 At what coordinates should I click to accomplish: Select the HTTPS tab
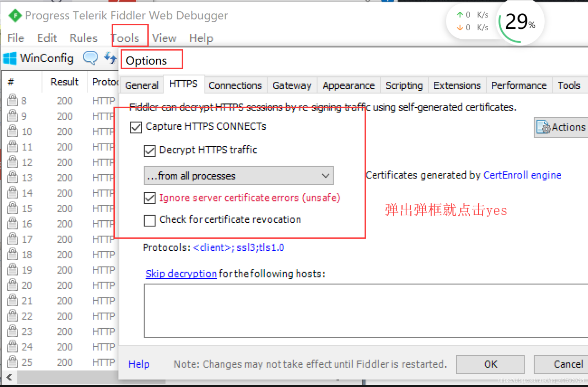pos(183,84)
